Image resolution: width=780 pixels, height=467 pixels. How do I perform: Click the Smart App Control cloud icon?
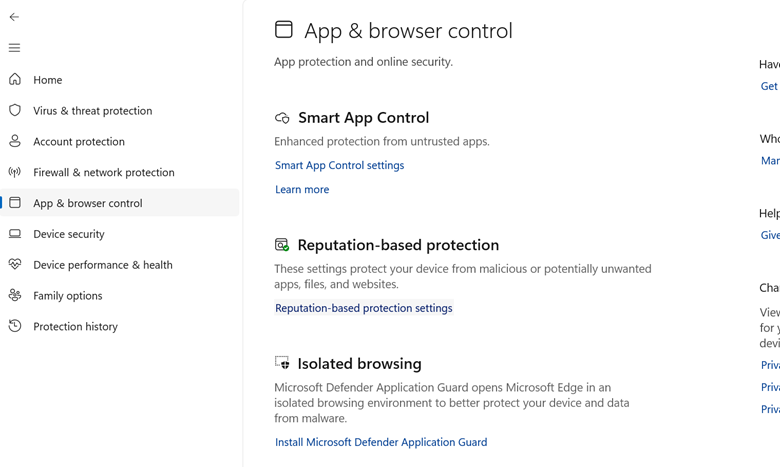[282, 118]
